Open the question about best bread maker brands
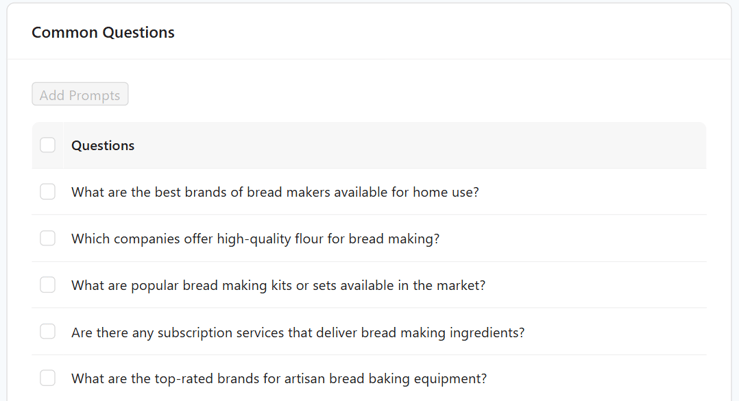The width and height of the screenshot is (739, 401). pos(275,191)
